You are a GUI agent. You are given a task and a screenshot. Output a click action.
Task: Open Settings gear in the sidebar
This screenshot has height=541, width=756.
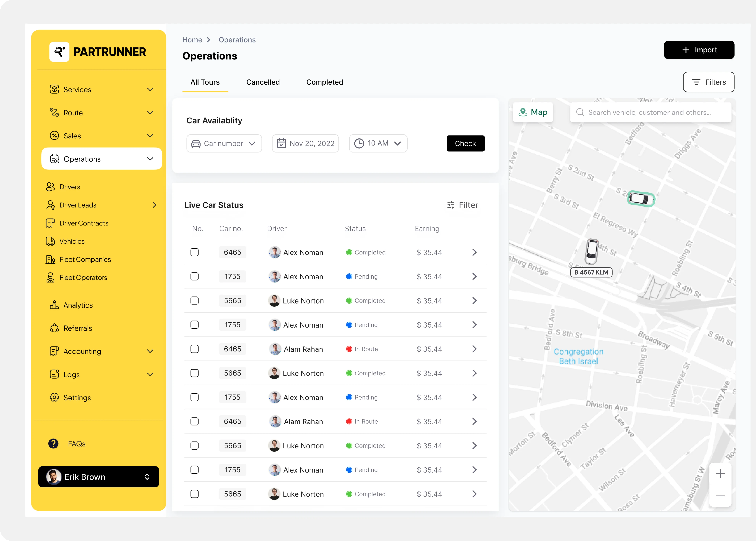(x=54, y=397)
